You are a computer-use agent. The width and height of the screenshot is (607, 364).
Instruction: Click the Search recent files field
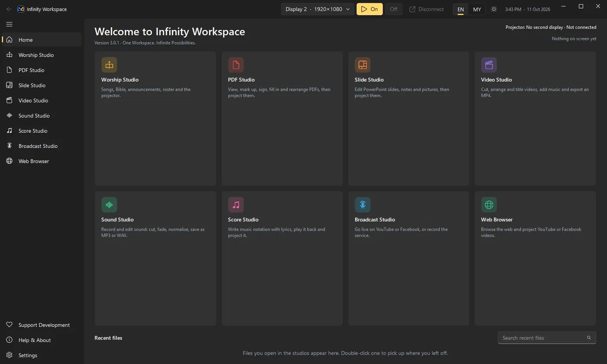point(547,338)
